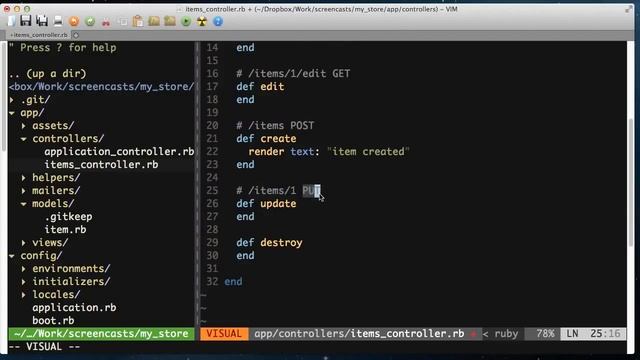Click the yellow Make radiation icon

tap(202, 21)
